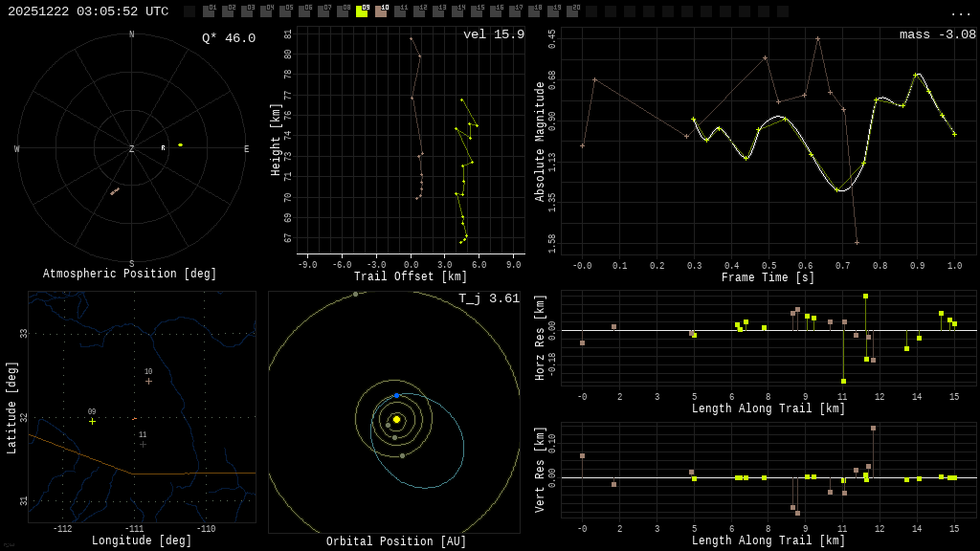Click the vel 15.9 readout
980x551 pixels.
pos(493,34)
